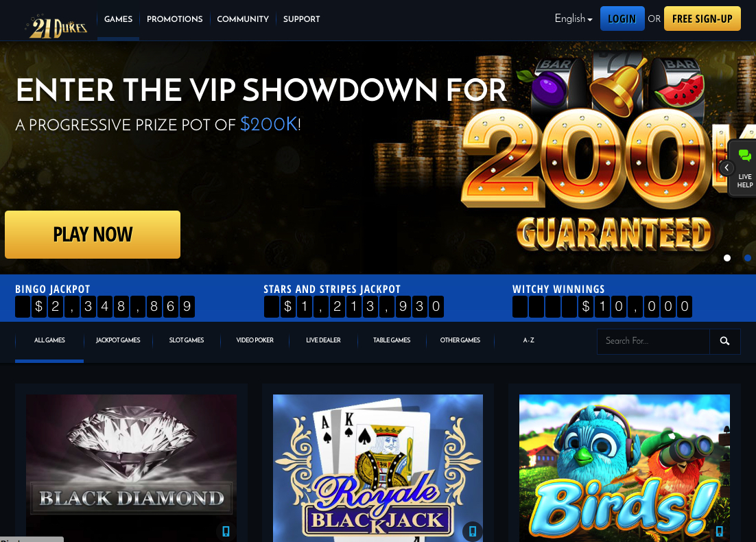756x542 pixels.
Task: Click the Free Sign-Up button
Action: point(702,19)
